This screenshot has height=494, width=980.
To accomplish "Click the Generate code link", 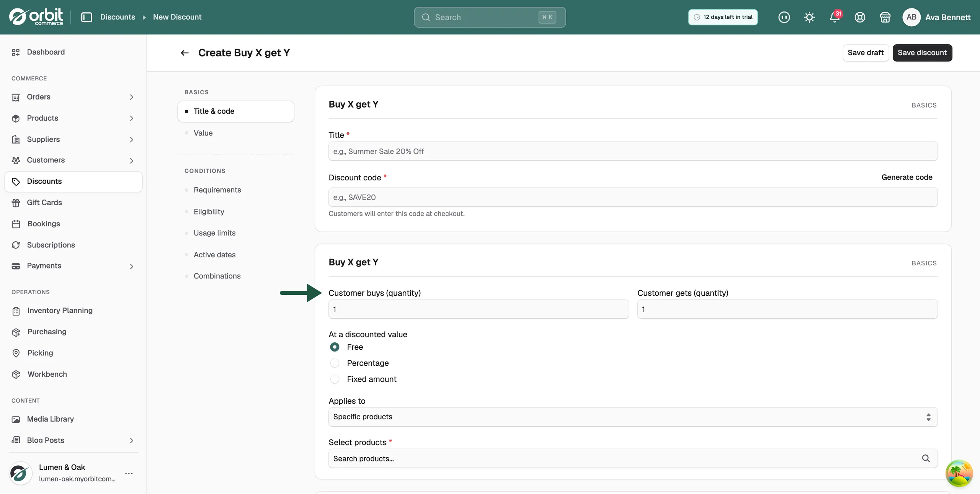I will tap(907, 177).
